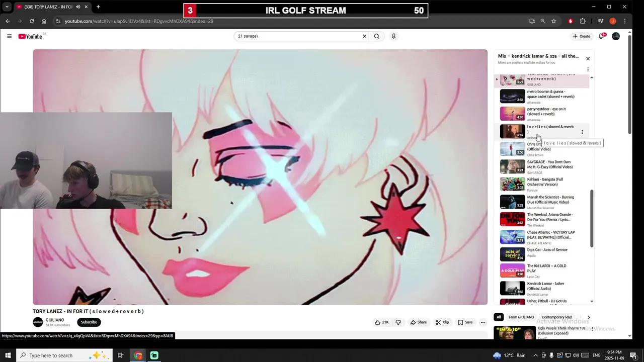Open the GIULIANO channel name link

pos(55,320)
